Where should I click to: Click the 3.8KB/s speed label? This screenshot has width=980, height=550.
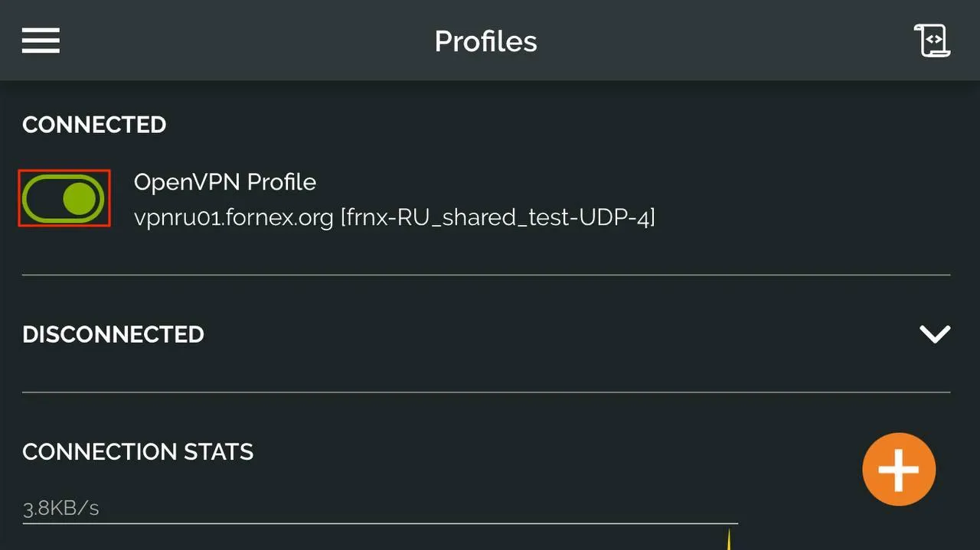click(60, 508)
